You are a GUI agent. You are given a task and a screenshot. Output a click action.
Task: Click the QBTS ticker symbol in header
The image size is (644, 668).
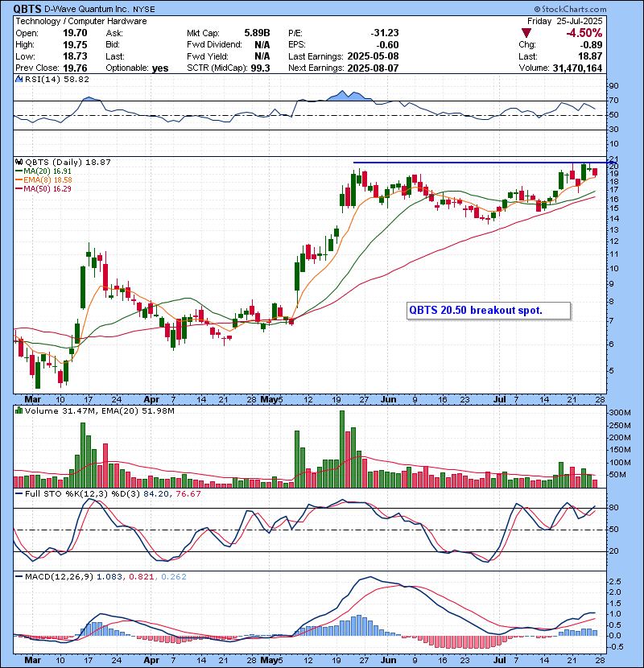[x=27, y=9]
